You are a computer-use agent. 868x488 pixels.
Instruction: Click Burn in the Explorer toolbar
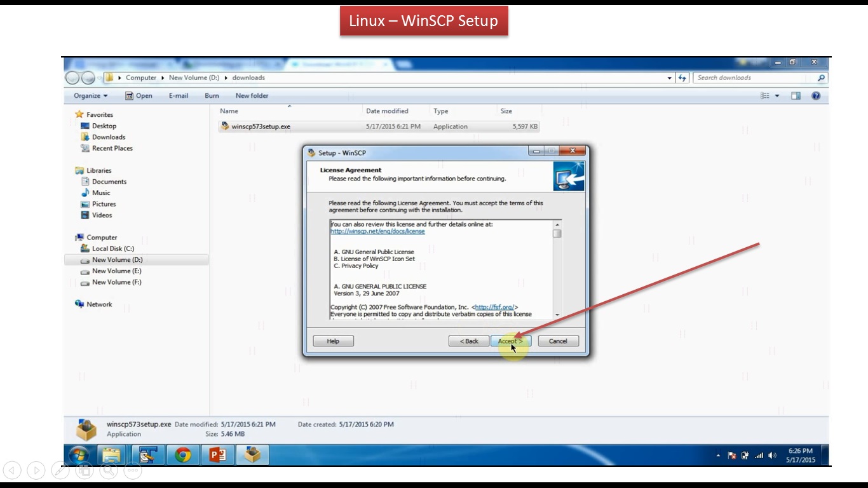click(212, 96)
